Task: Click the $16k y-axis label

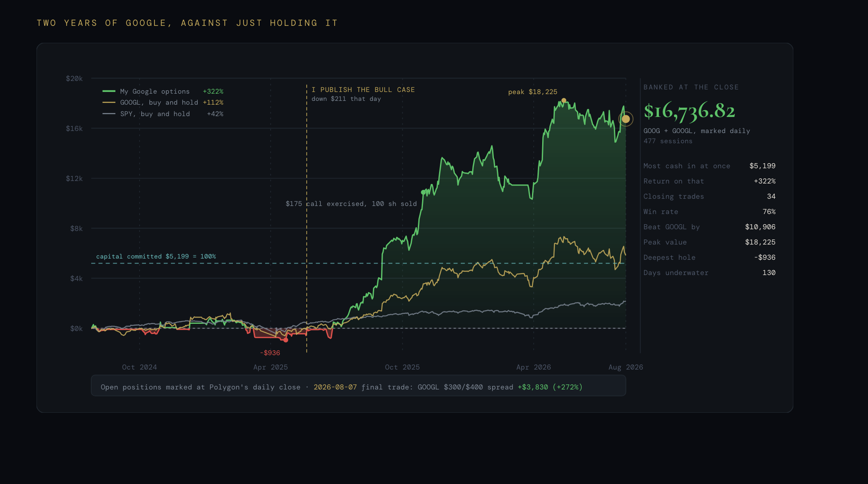Action: tap(74, 128)
